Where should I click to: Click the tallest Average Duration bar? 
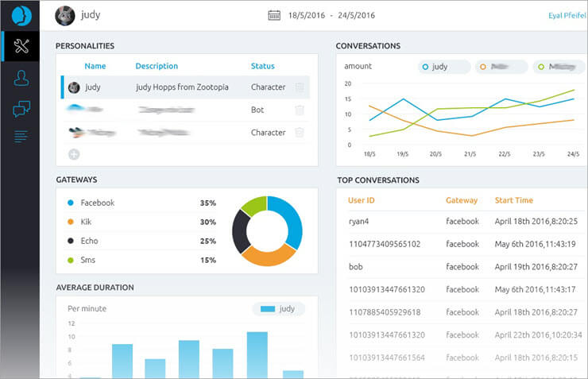(257, 354)
